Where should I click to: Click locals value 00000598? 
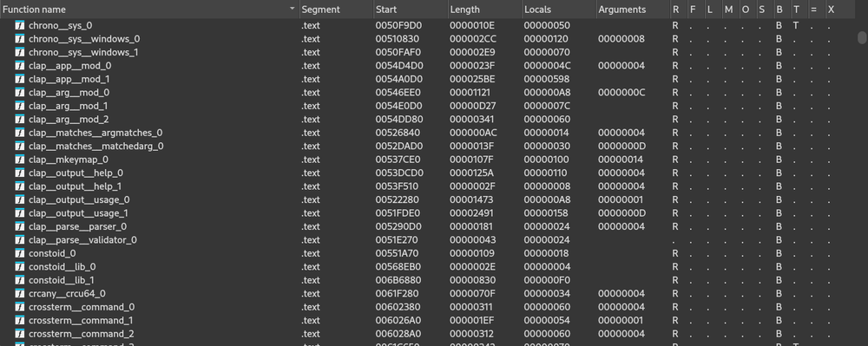546,79
